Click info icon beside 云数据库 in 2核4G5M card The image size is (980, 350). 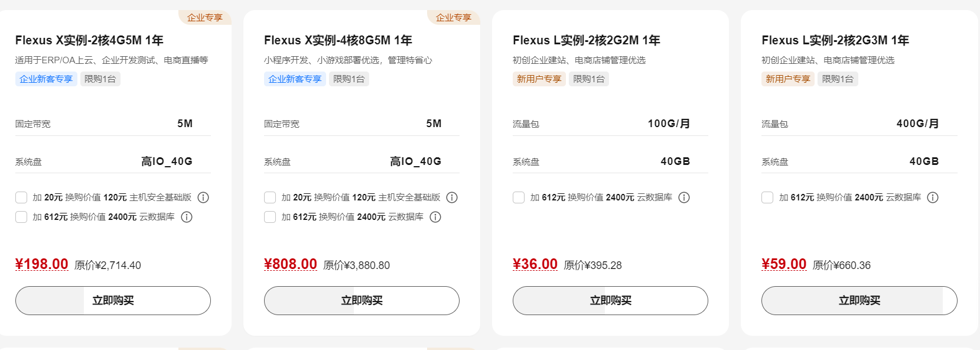click(x=187, y=217)
